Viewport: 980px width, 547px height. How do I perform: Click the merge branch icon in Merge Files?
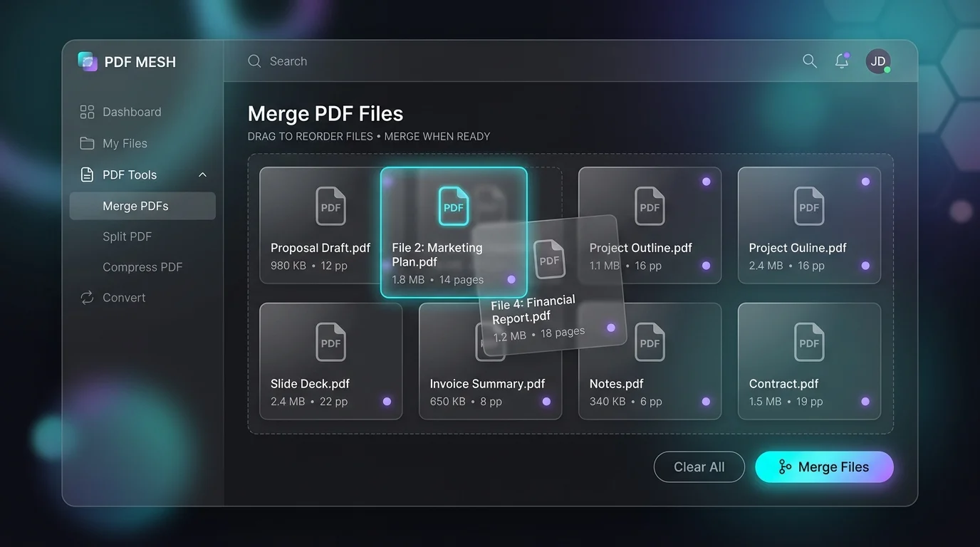pyautogui.click(x=785, y=467)
